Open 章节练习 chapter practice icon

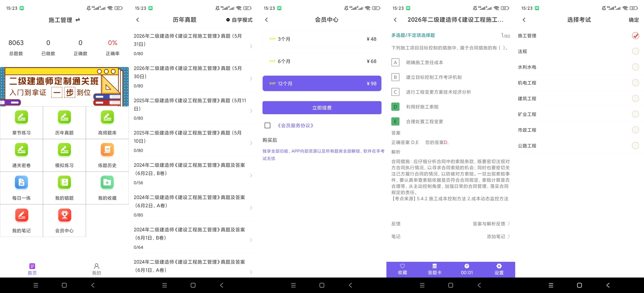[21, 117]
